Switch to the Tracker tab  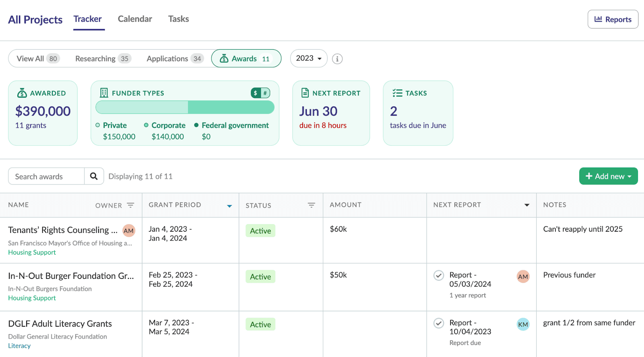coord(88,19)
